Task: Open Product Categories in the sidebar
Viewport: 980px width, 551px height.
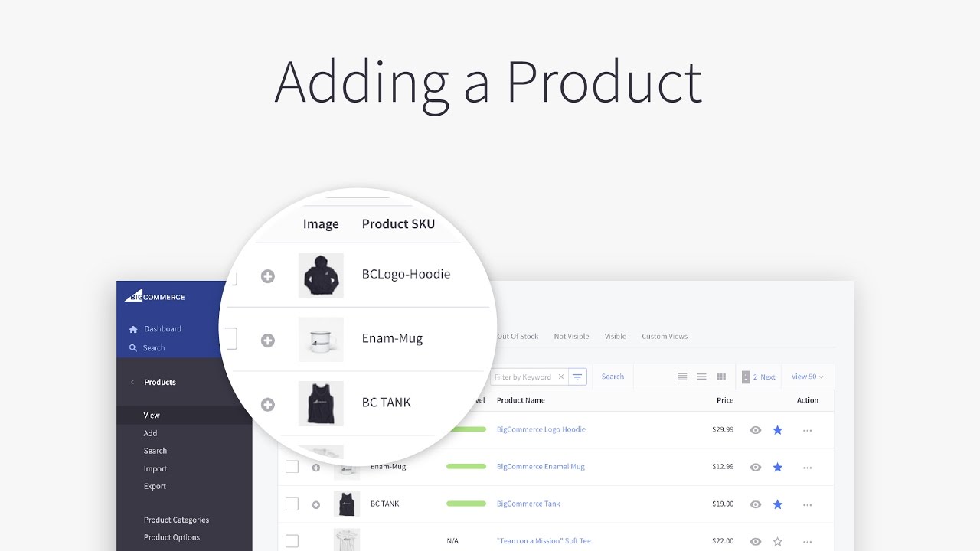Action: point(176,520)
